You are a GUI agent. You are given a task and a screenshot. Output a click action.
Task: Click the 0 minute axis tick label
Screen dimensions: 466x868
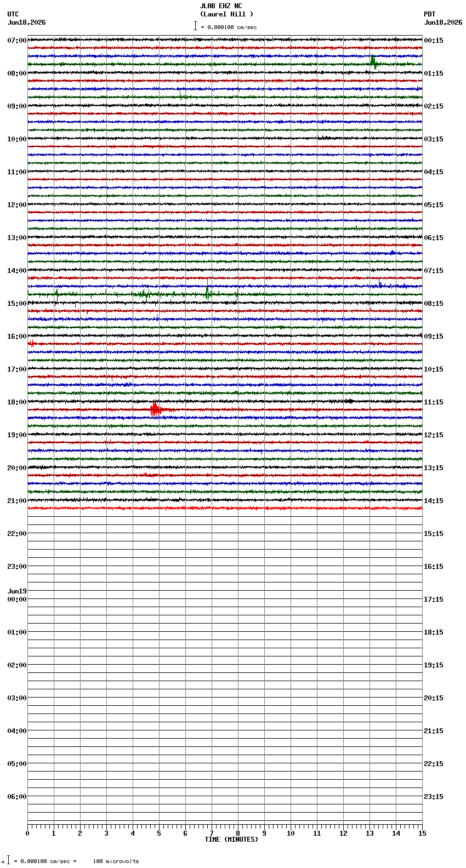tap(27, 833)
